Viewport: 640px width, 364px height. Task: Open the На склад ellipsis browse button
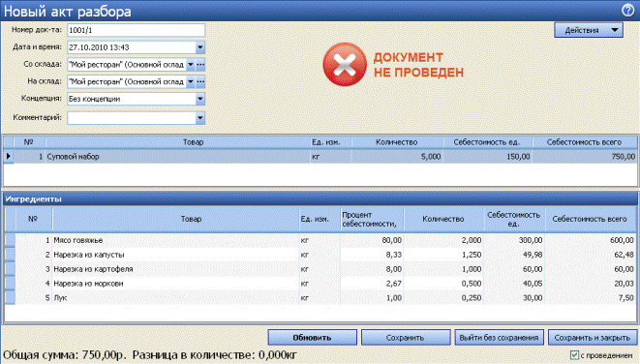200,81
